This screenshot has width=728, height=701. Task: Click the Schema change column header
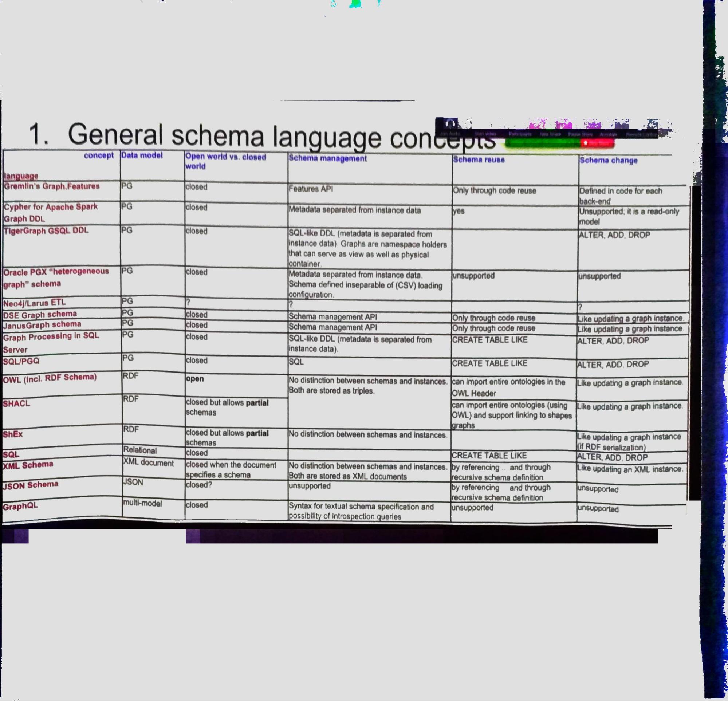click(x=609, y=161)
